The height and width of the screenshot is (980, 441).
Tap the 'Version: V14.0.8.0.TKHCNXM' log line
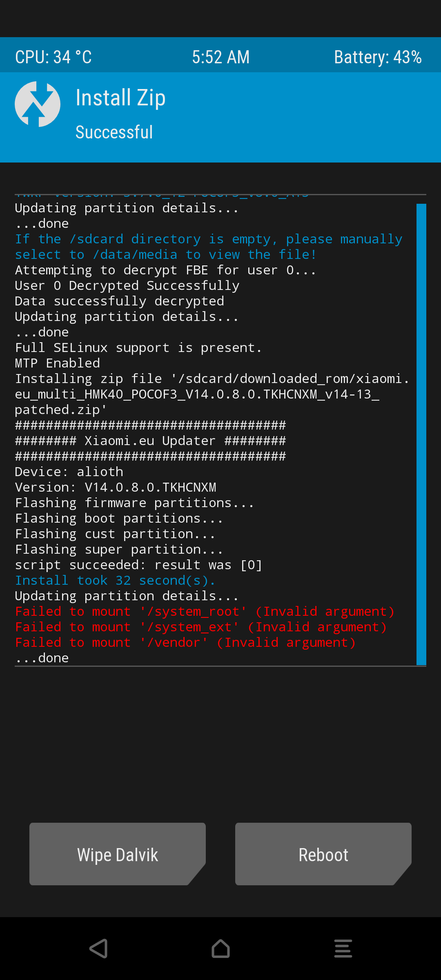tap(116, 487)
